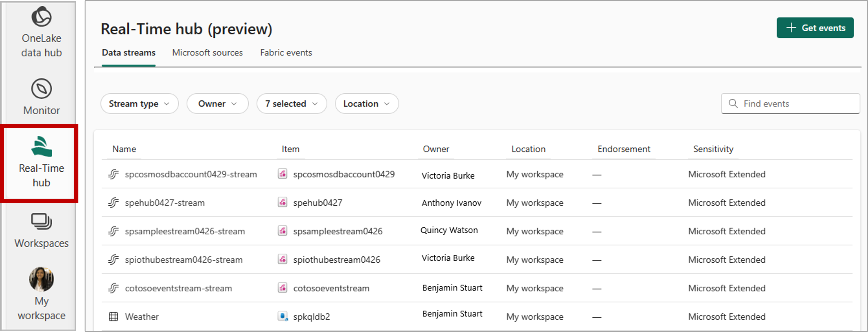Expand the Location filter dropdown

click(366, 104)
